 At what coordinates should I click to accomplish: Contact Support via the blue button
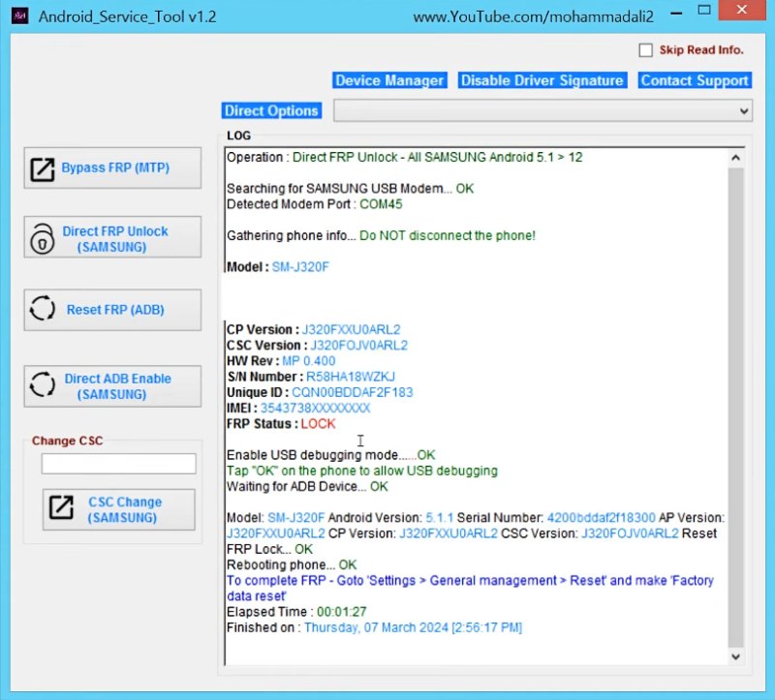(x=695, y=80)
